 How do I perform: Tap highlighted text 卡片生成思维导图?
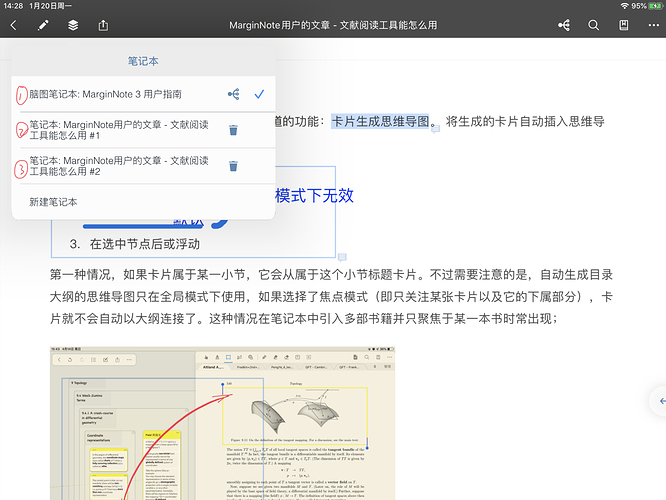[x=380, y=121]
